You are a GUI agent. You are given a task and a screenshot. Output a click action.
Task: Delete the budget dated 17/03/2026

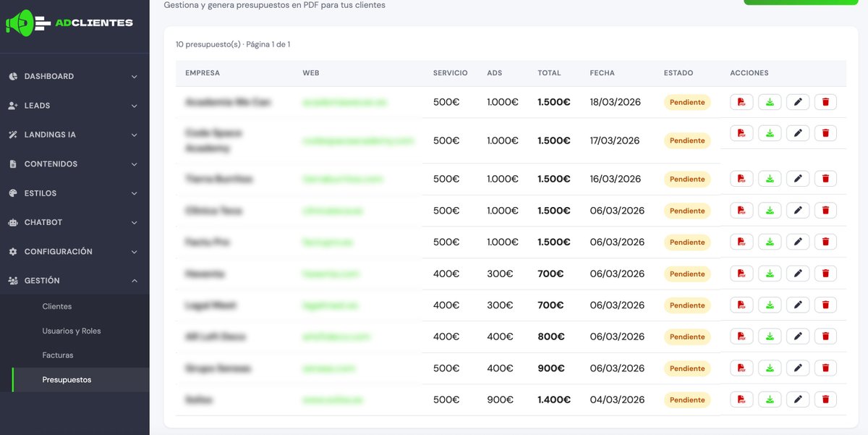pyautogui.click(x=825, y=133)
